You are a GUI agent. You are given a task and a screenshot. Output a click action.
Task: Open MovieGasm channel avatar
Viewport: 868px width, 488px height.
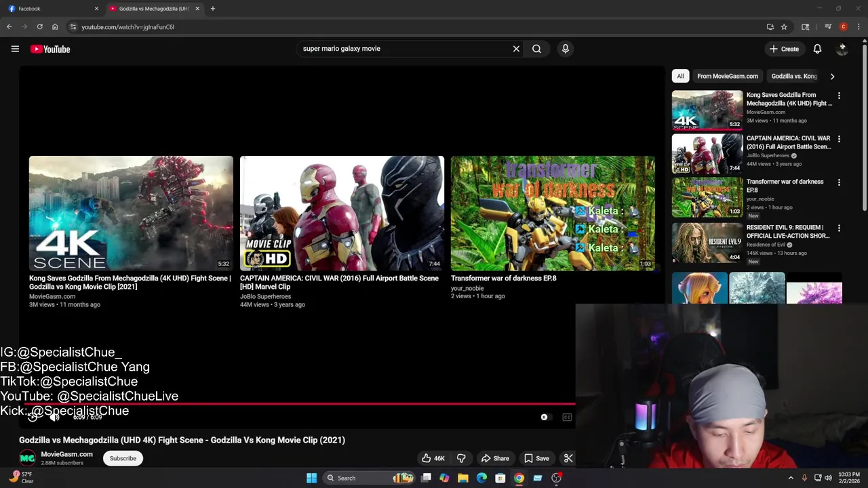(27, 458)
